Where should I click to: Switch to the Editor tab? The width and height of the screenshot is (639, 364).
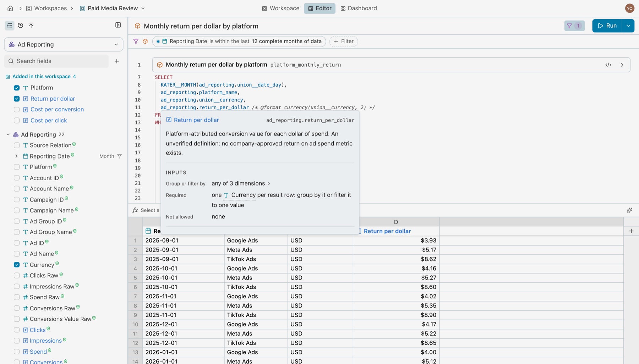(319, 8)
